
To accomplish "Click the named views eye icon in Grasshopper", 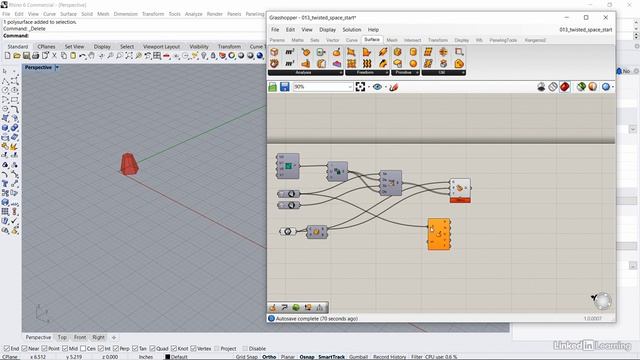I will 377,87.
